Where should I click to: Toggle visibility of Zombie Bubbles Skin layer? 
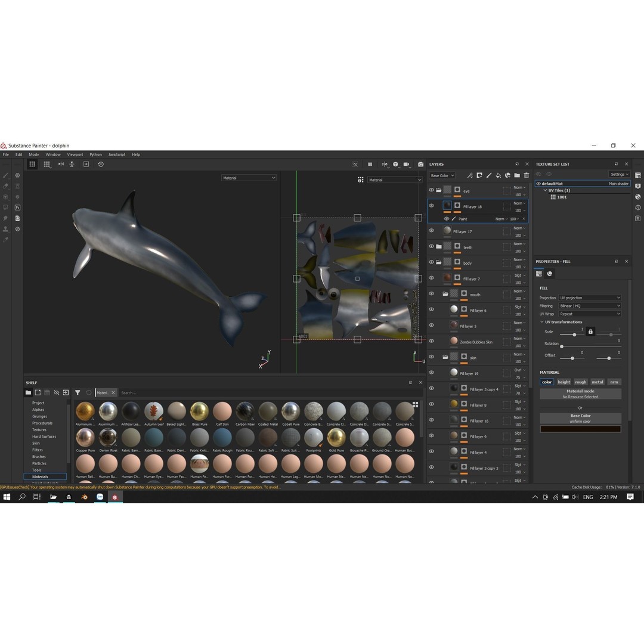(431, 341)
